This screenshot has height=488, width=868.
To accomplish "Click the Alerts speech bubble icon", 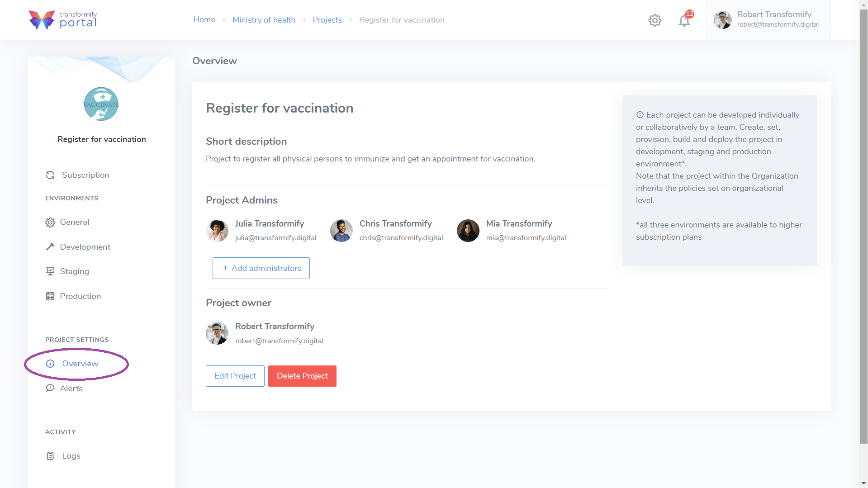I will point(50,389).
